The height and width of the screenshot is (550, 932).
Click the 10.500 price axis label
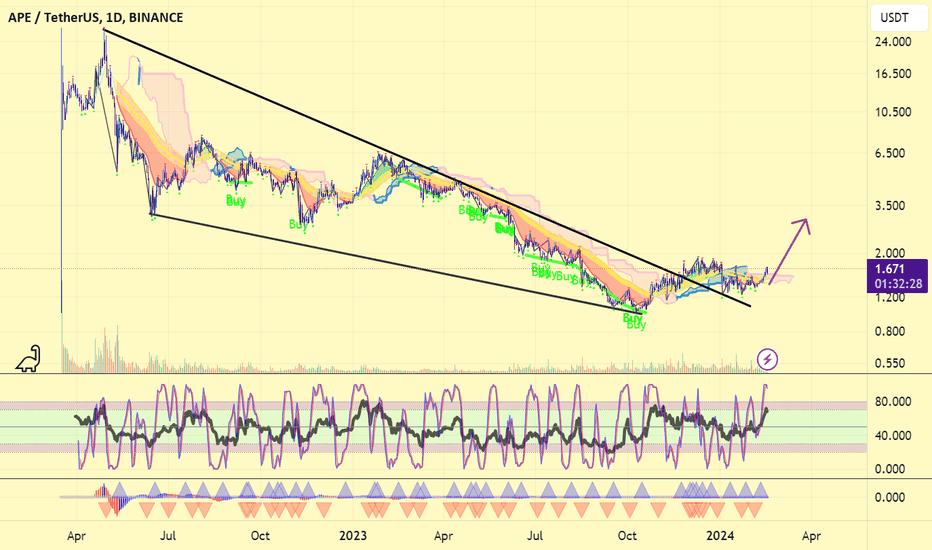click(893, 112)
